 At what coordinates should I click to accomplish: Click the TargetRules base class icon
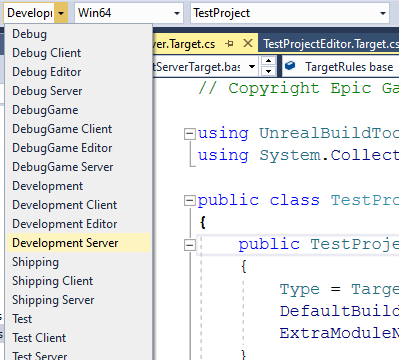coord(290,66)
